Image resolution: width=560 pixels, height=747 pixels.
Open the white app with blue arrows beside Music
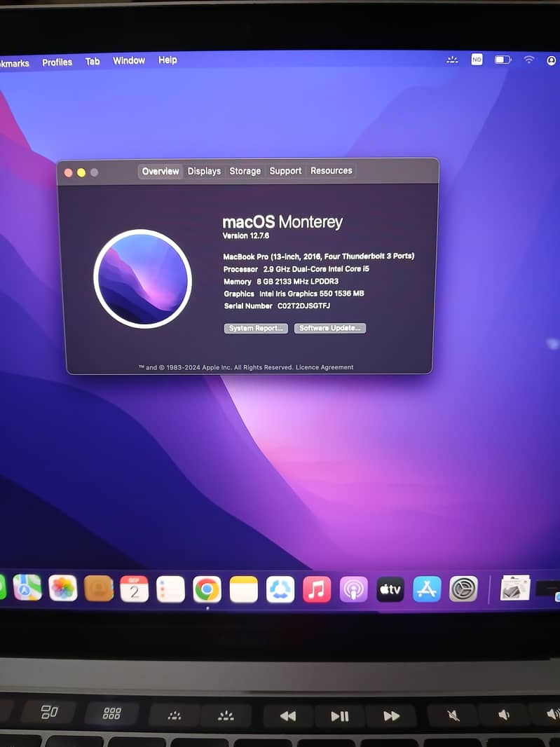coord(280,589)
